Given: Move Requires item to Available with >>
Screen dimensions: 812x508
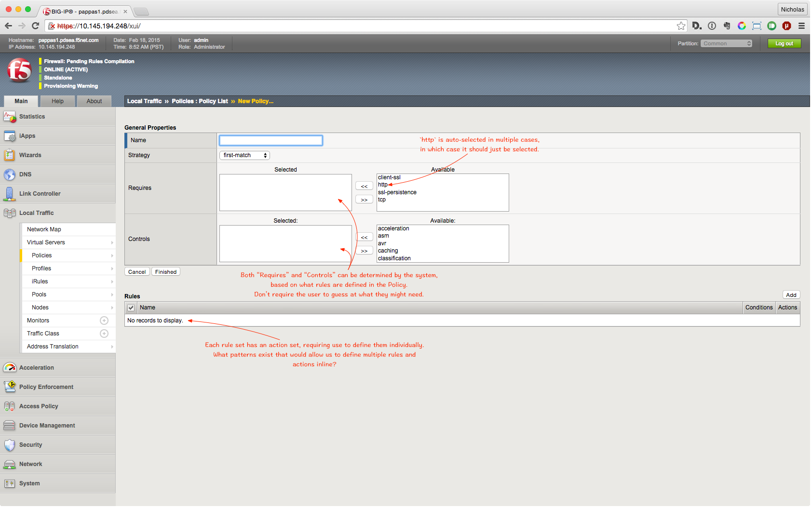Looking at the screenshot, I should click(x=364, y=200).
